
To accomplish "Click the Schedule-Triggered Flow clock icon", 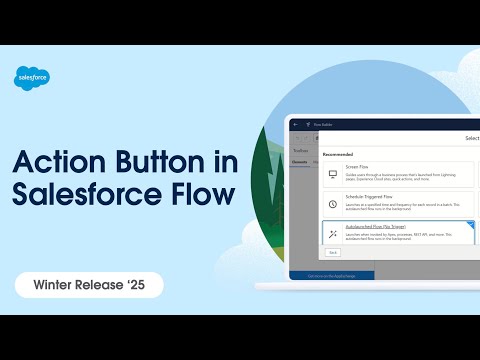I will tap(333, 204).
